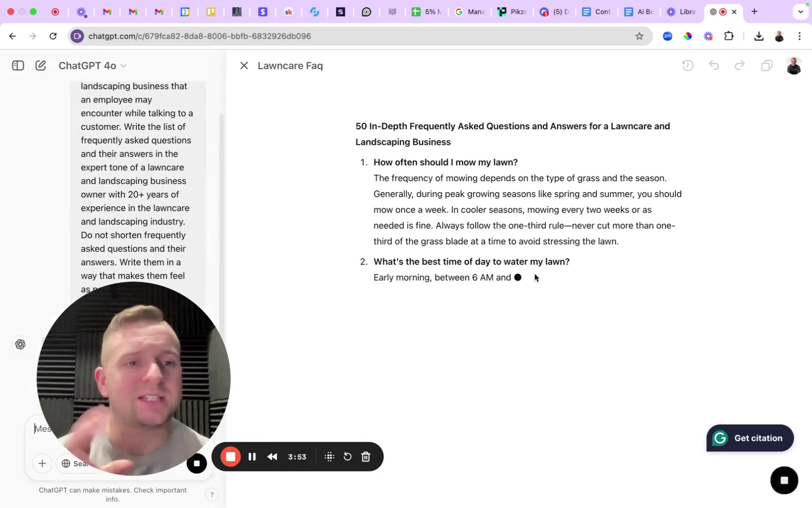Reload the current page
Viewport: 812px width, 508px height.
[53, 36]
